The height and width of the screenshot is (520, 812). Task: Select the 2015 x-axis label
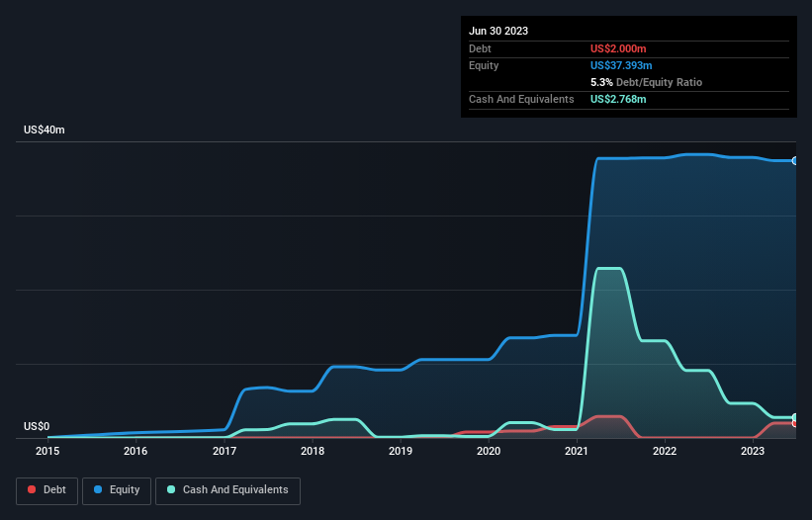point(47,451)
